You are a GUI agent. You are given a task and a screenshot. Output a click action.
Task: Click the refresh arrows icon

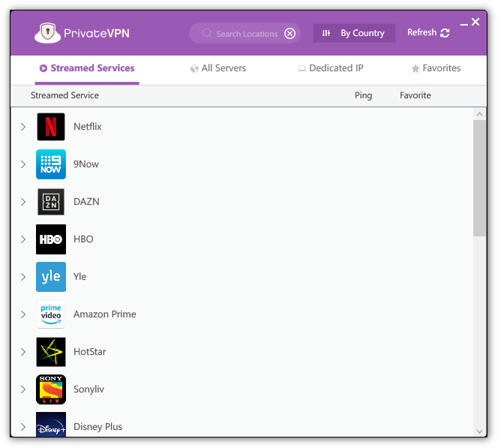(x=445, y=33)
